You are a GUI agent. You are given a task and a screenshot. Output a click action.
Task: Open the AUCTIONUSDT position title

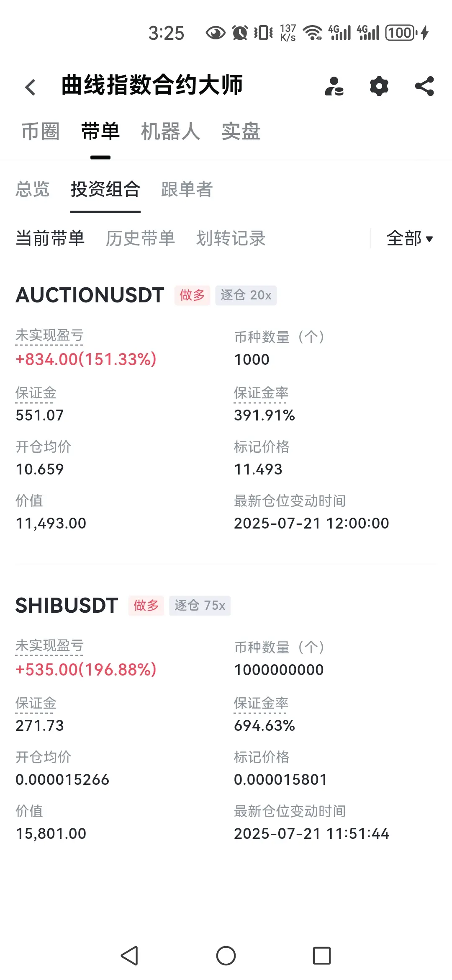click(90, 295)
